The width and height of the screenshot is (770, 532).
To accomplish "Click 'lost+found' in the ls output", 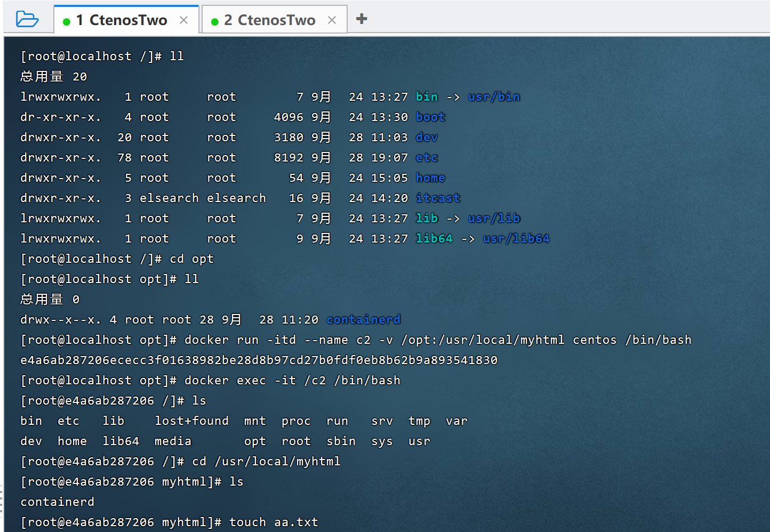I will 191,421.
